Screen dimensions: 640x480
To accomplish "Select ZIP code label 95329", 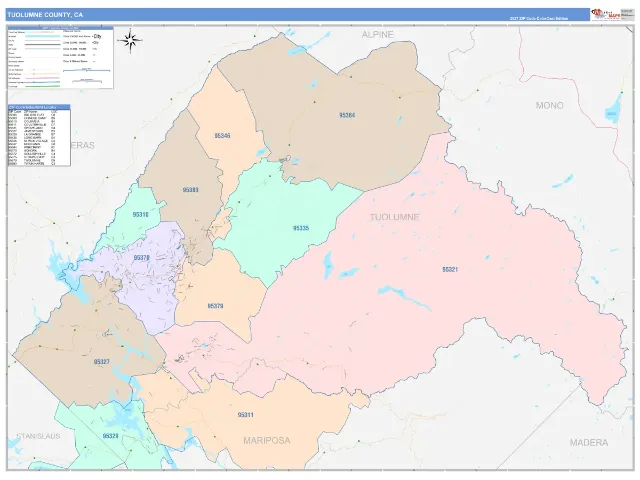I will click(111, 436).
